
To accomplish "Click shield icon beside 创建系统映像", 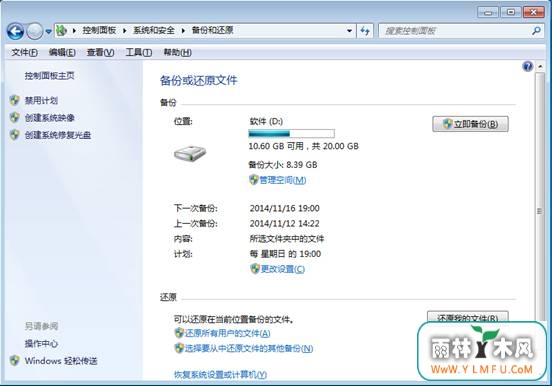I will point(14,117).
